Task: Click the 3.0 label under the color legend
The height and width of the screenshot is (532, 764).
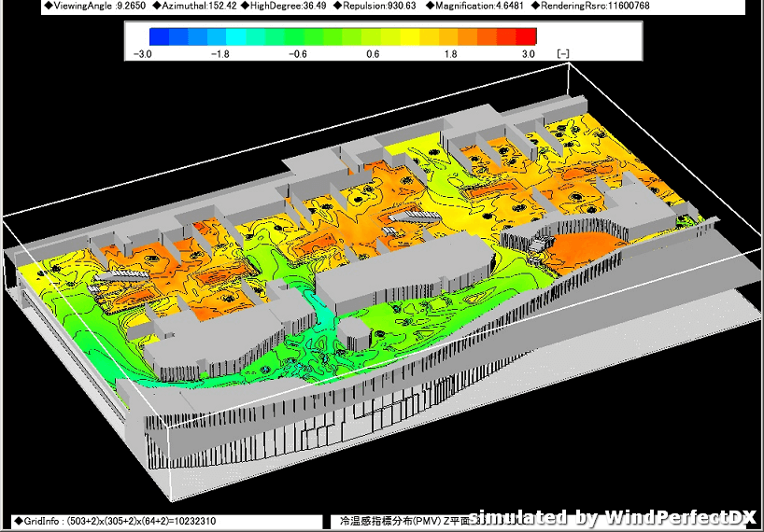Action: (529, 54)
